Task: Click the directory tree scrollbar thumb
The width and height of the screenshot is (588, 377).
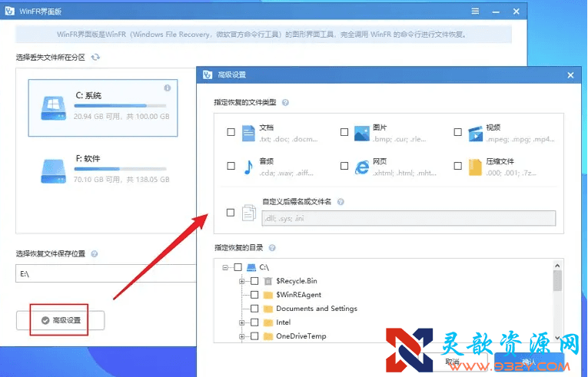Action: point(557,280)
